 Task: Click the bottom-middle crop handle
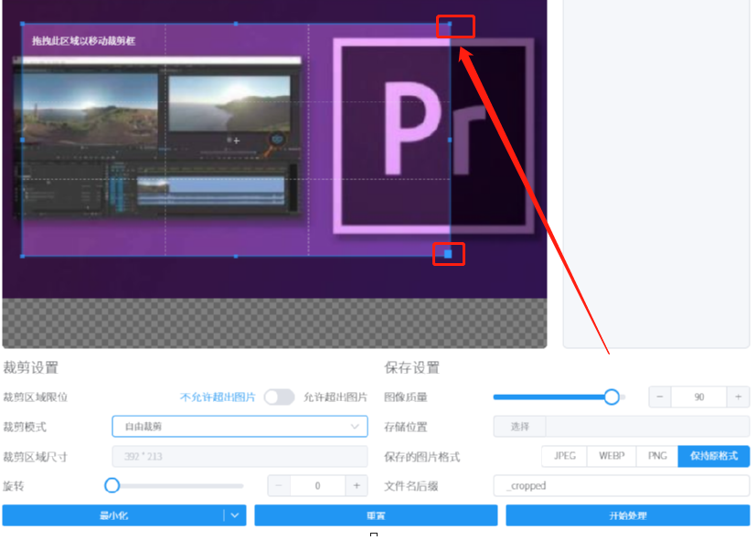236,256
